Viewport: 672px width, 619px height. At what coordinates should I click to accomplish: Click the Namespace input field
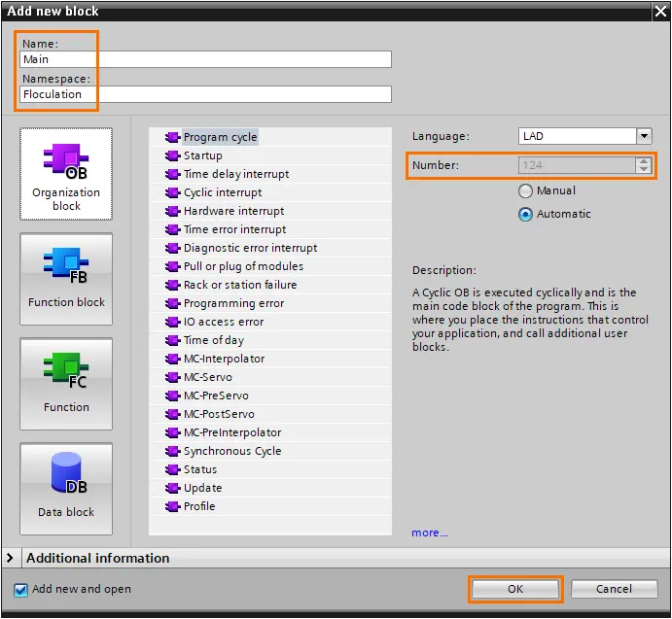[x=205, y=94]
